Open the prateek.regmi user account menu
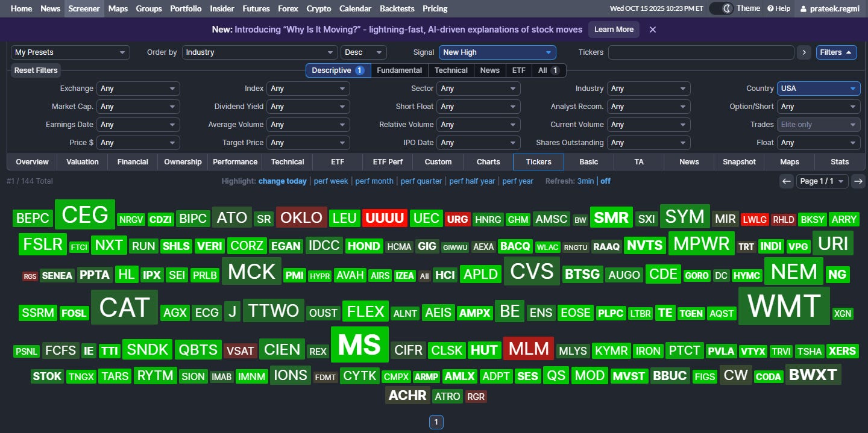Screen dimensions: 868x433 [831, 8]
